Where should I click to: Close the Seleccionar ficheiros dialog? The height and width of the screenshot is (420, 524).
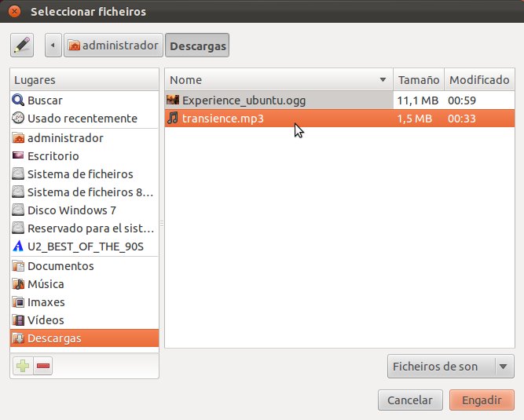pos(14,11)
